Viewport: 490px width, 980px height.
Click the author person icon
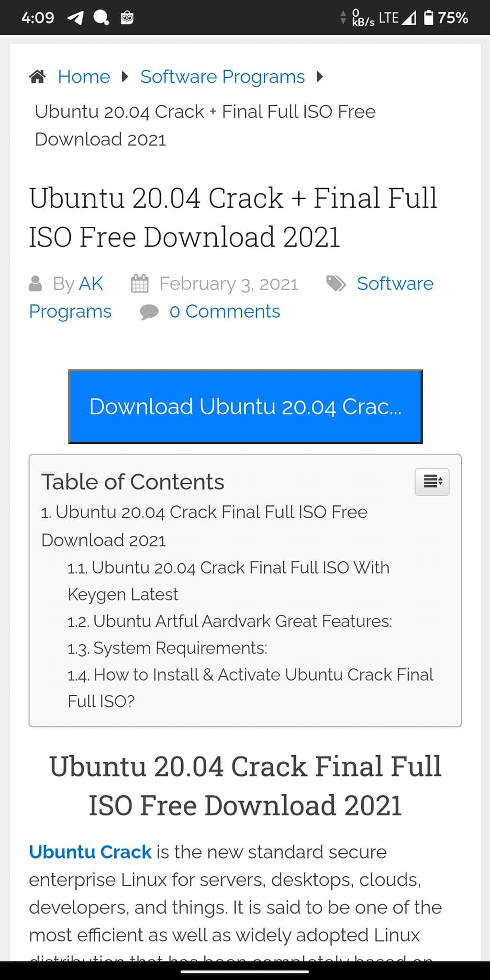click(x=35, y=283)
